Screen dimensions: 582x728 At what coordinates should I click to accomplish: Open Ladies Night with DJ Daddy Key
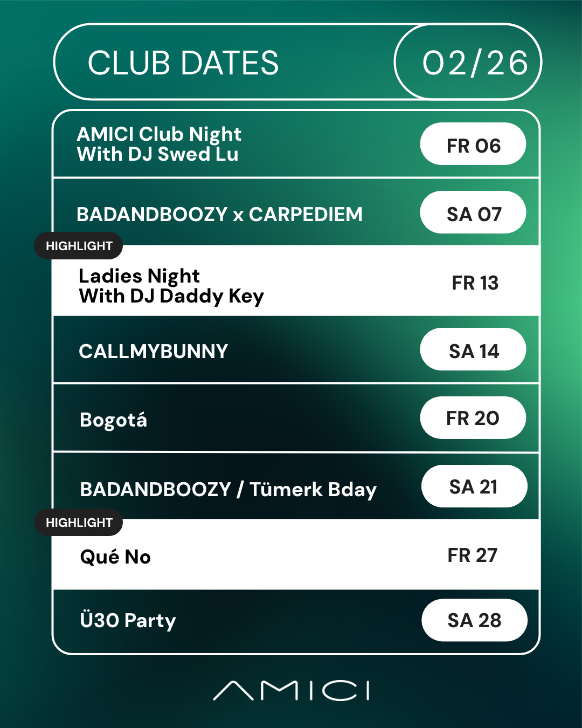[x=171, y=286]
